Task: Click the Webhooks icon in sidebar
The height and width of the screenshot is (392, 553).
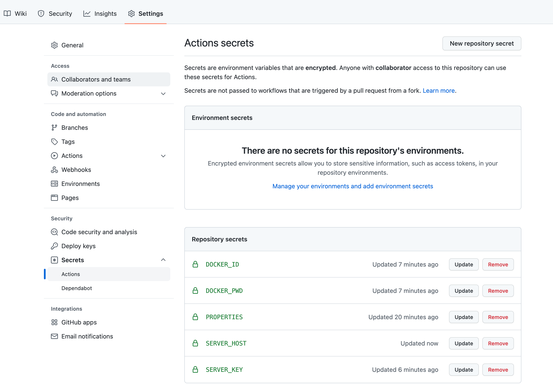Action: pyautogui.click(x=54, y=170)
